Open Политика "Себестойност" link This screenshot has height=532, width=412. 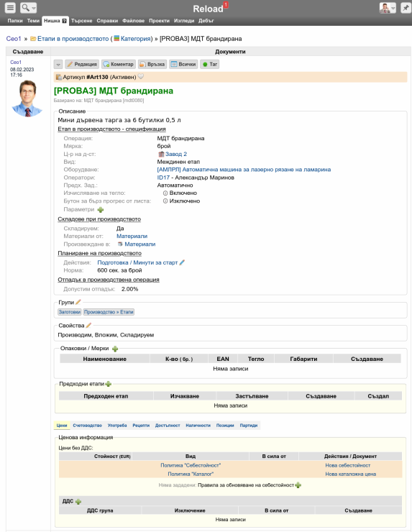[191, 466]
